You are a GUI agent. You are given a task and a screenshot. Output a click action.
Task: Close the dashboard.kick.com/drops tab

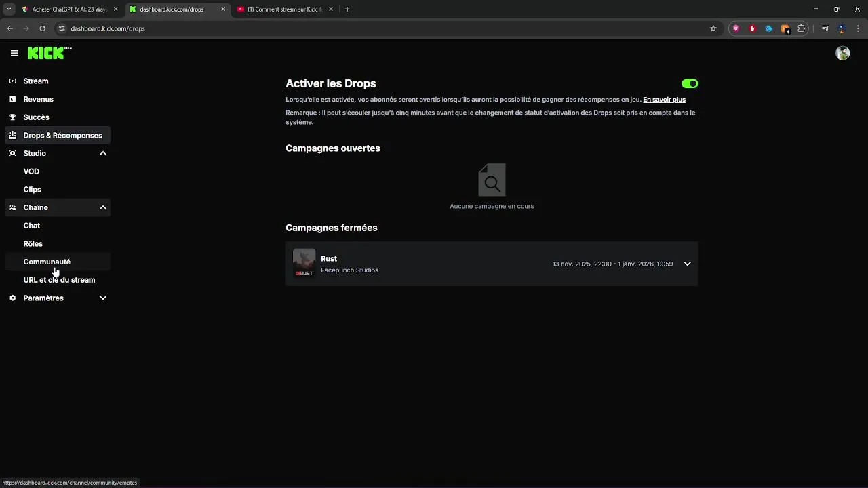[x=223, y=9]
